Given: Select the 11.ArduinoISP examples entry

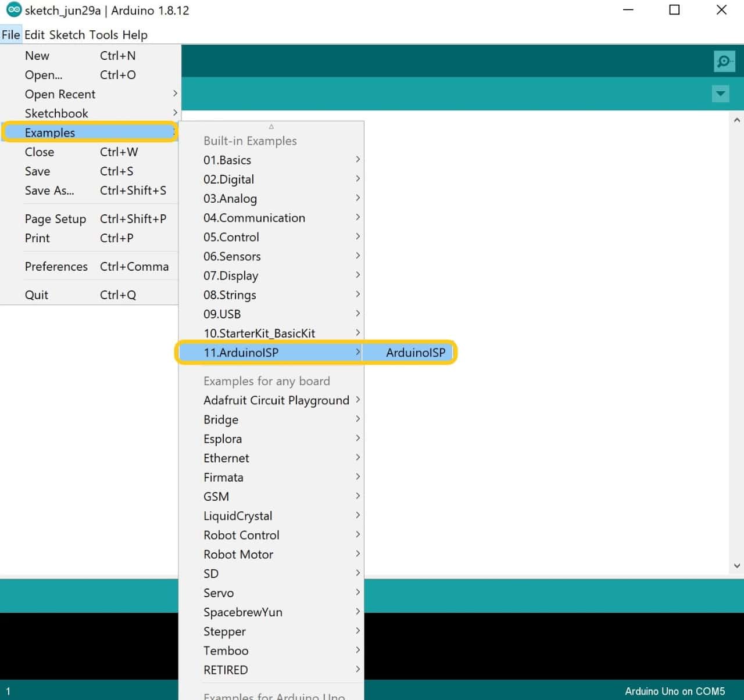Looking at the screenshot, I should coord(271,353).
